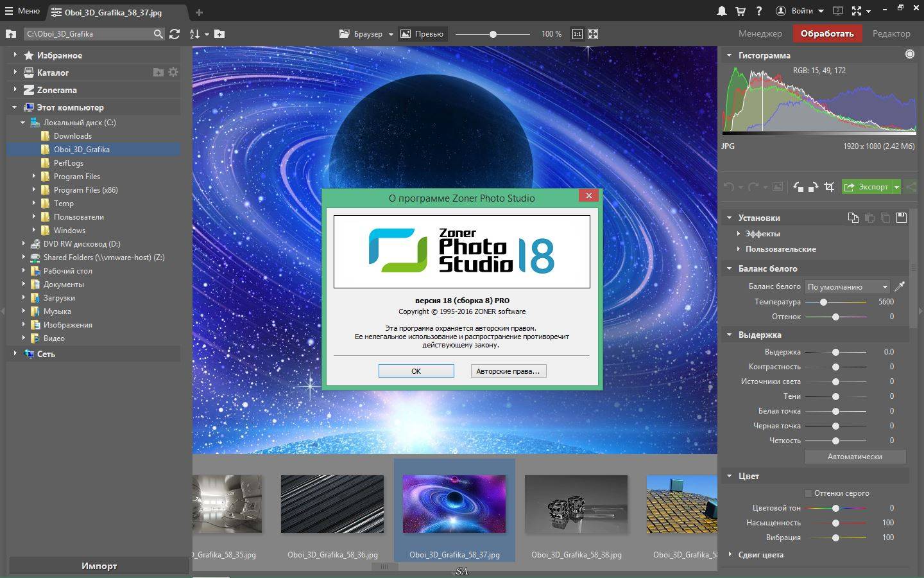
Task: Pick white balance with eyedropper
Action: pos(900,286)
